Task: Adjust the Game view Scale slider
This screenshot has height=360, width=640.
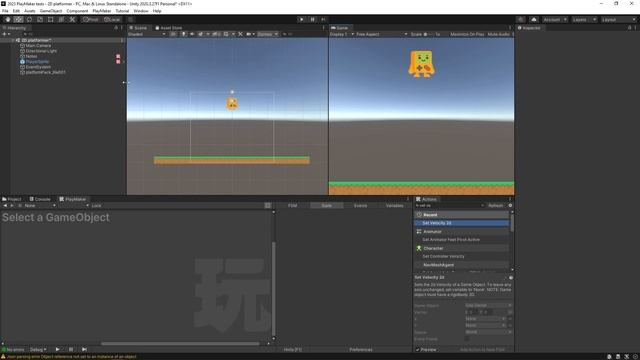Action: (428, 34)
